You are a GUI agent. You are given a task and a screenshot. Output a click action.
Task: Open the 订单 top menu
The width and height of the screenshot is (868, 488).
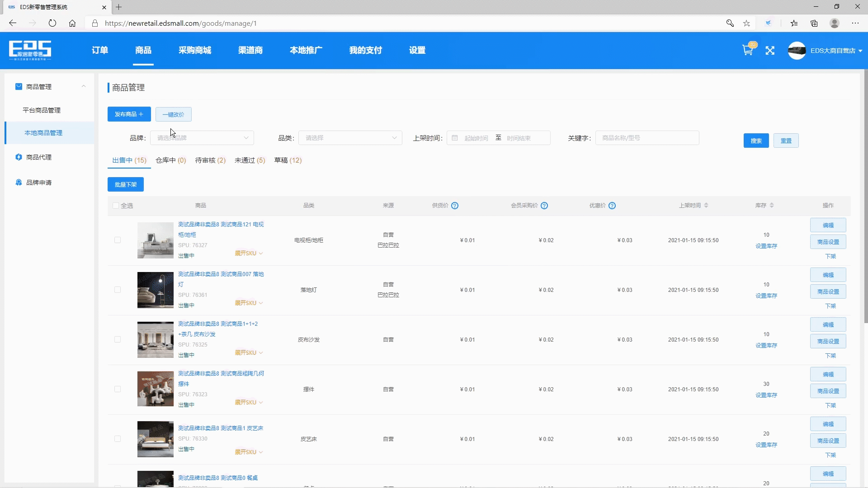(100, 50)
